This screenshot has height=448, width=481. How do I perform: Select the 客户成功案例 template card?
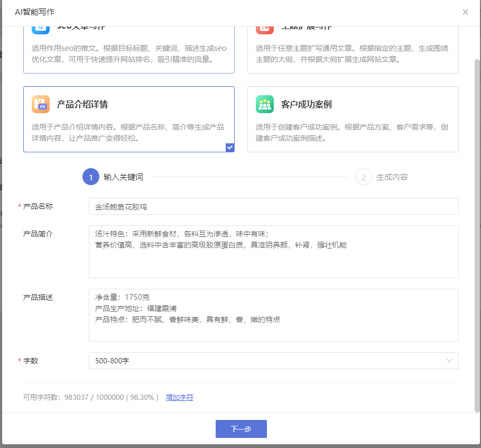tap(353, 120)
